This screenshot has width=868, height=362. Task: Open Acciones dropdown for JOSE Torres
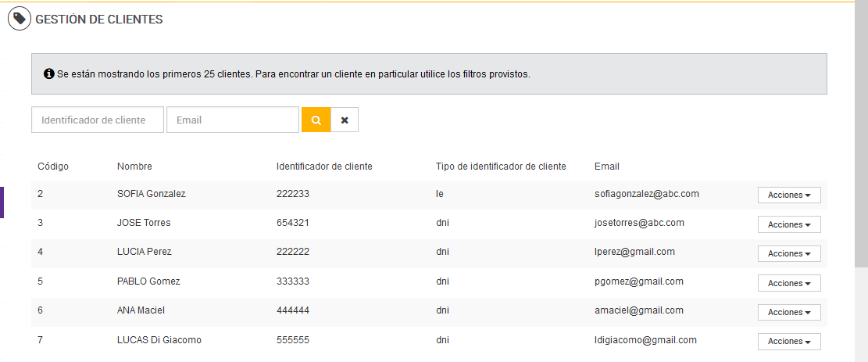coord(789,224)
